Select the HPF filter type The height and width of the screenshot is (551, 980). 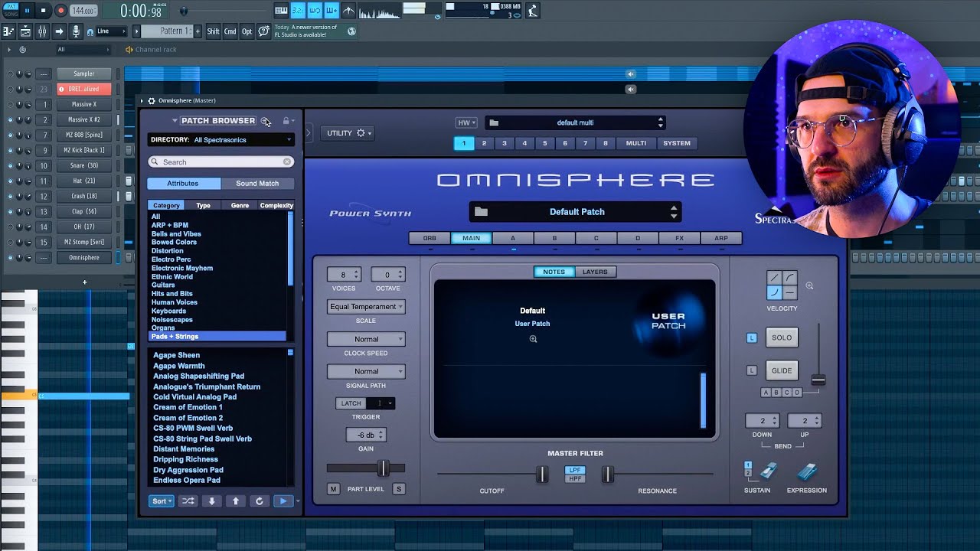(x=575, y=479)
